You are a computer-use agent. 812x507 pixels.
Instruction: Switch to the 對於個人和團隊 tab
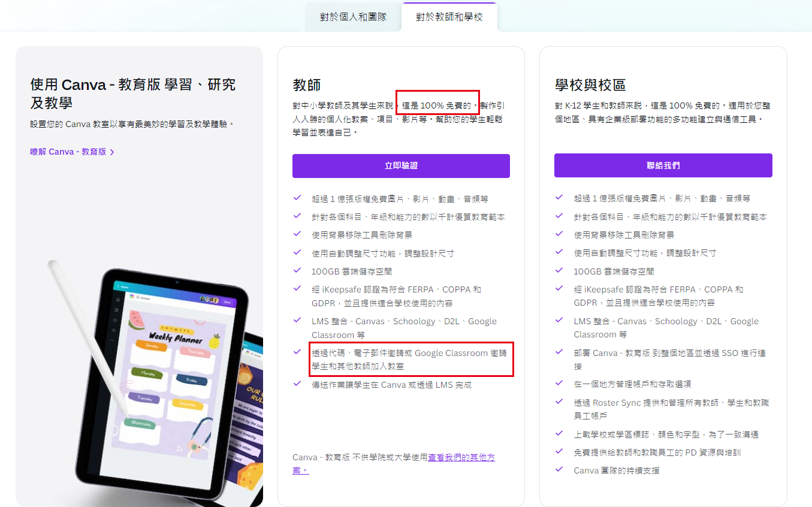353,17
